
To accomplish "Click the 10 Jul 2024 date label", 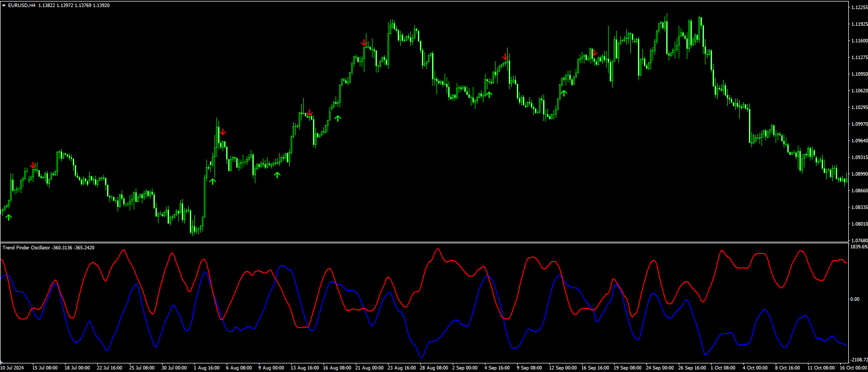I will click(12, 368).
